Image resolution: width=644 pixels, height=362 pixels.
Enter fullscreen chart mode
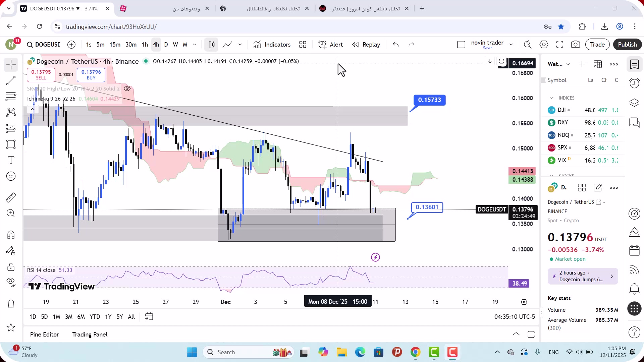pyautogui.click(x=559, y=45)
